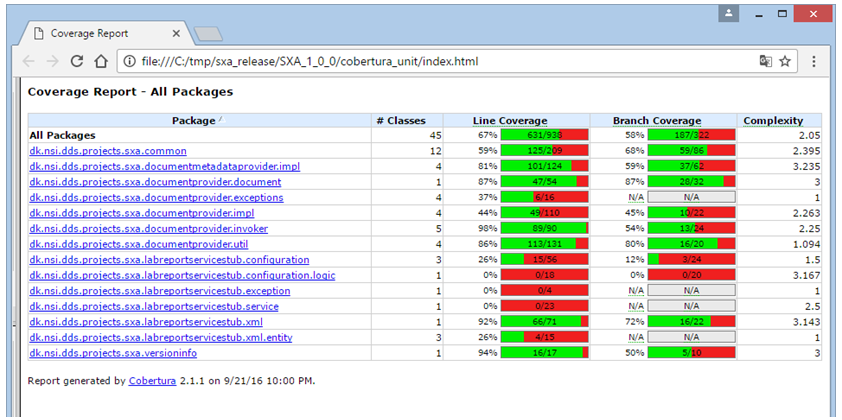Click All Packages line coverage bar
This screenshot has width=842, height=420.
545,135
